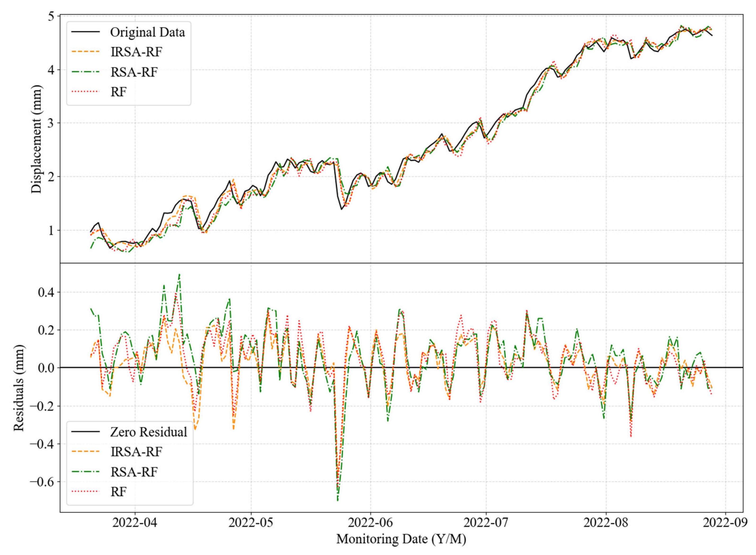The image size is (756, 555).
Task: Click the 2022-04 x-axis tick label
Action: [135, 523]
